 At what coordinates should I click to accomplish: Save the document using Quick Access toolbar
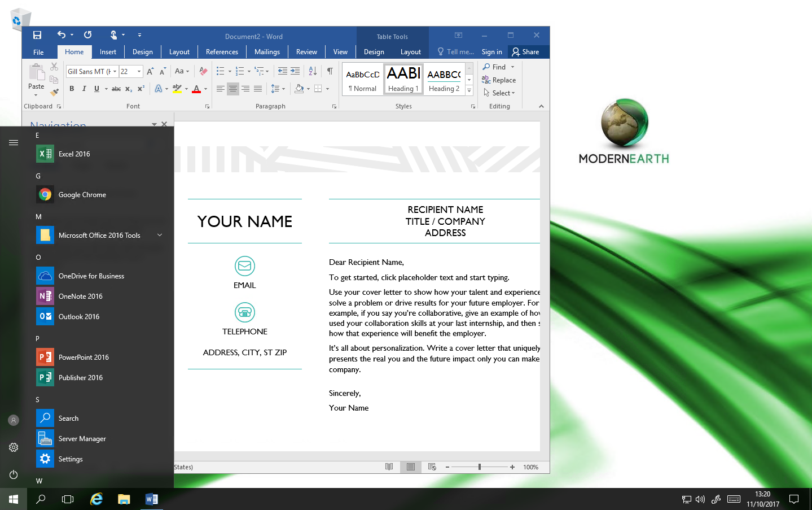(x=37, y=35)
